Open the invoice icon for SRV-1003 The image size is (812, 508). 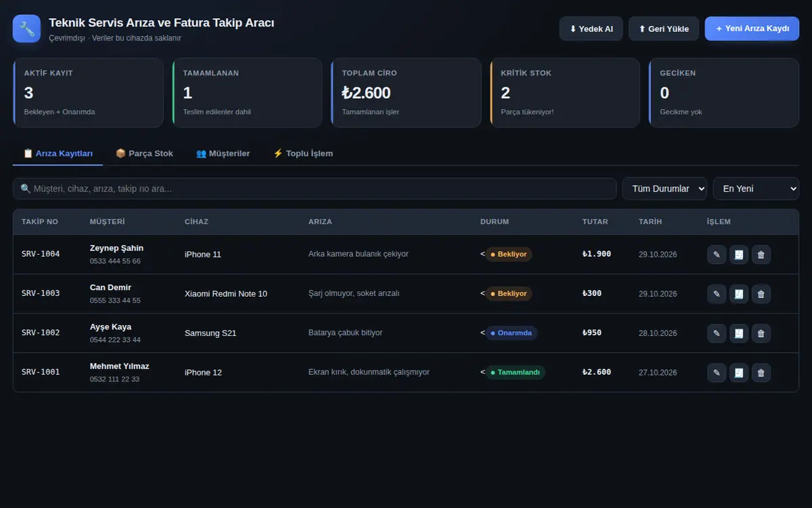tap(739, 294)
